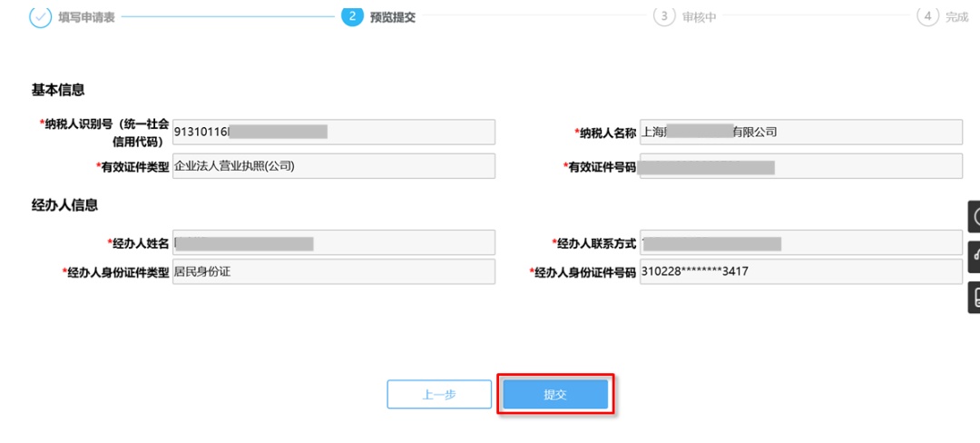980x443 pixels.
Task: Focus the 经办人姓名 field
Action: (x=334, y=243)
